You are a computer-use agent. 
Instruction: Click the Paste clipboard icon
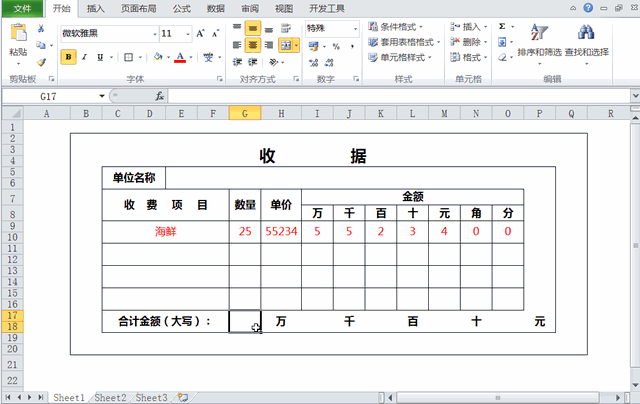pyautogui.click(x=18, y=33)
